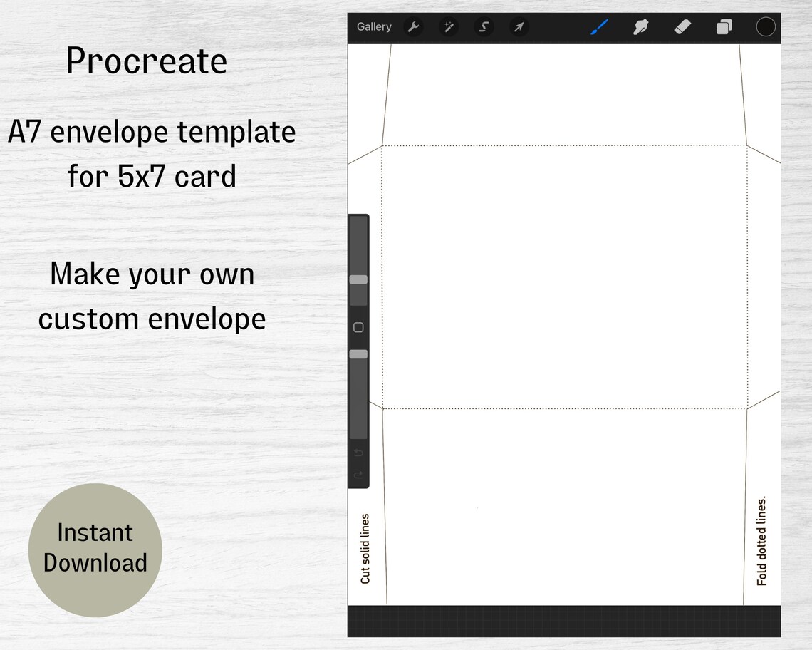
Task: Adjust the brush size slider
Action: click(x=358, y=279)
